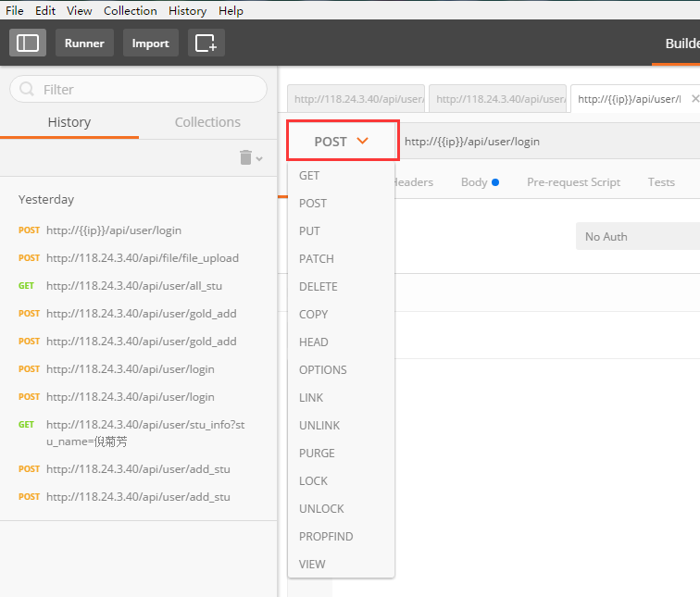Click the new window icon button
Screen dimensions: 700x597
point(206,43)
